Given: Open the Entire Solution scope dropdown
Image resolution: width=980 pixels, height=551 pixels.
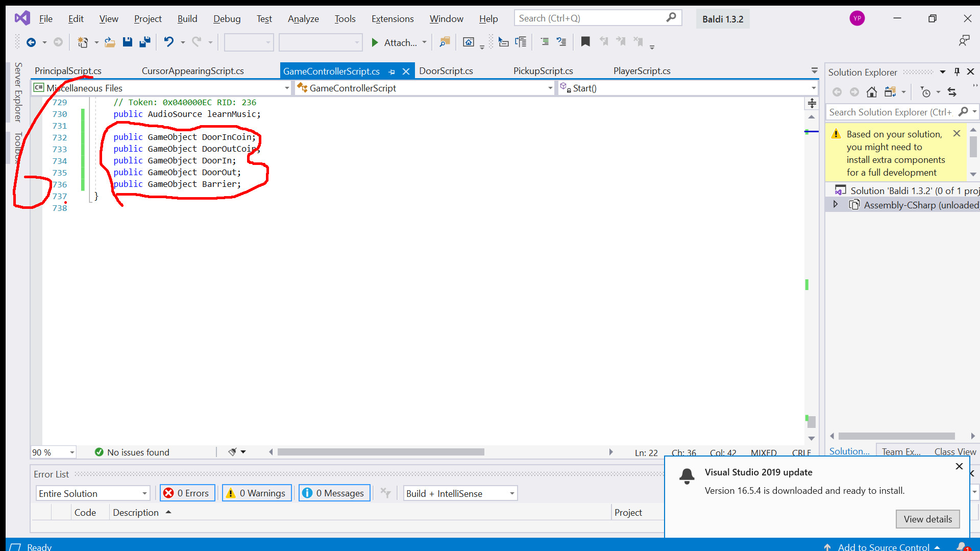Looking at the screenshot, I should click(93, 493).
